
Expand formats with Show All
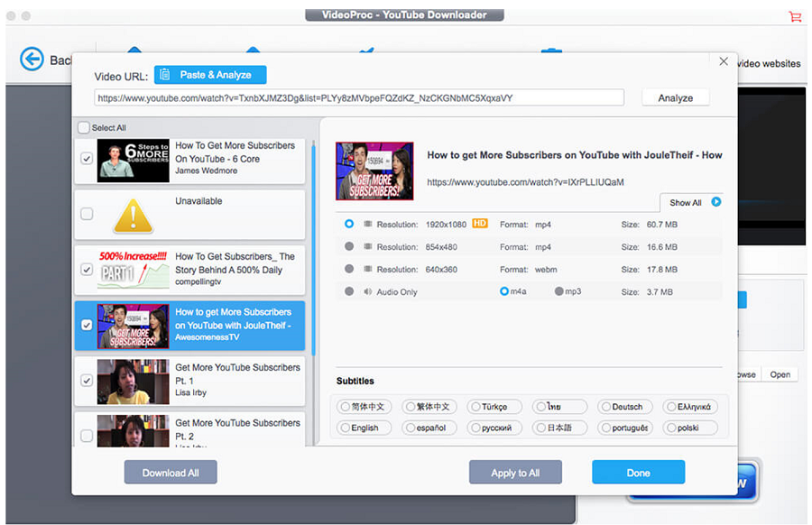point(692,202)
